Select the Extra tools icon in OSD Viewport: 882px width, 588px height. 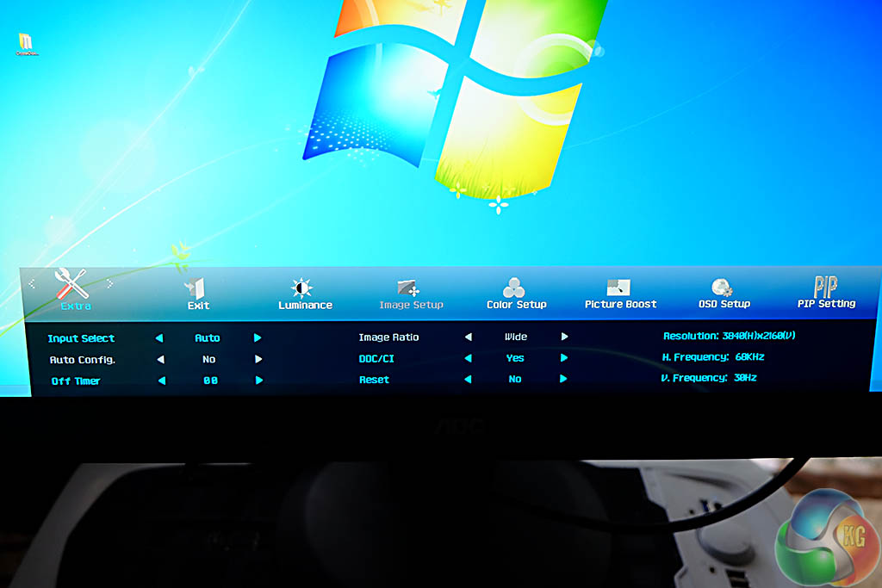tap(72, 283)
